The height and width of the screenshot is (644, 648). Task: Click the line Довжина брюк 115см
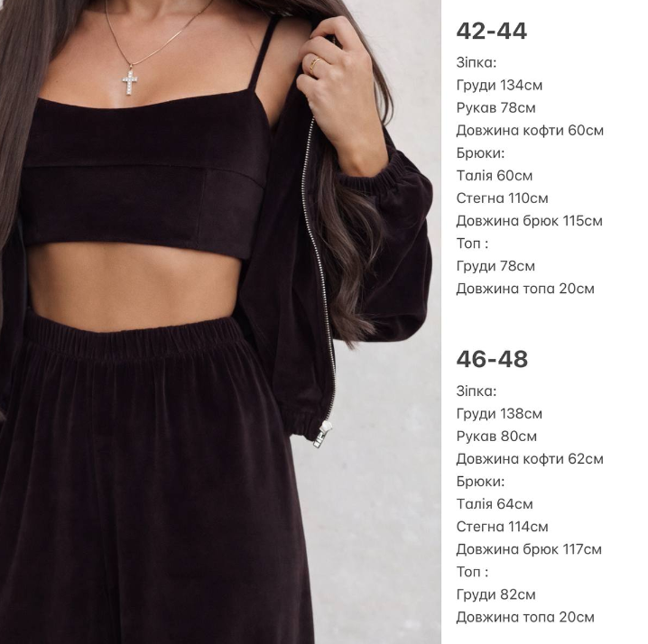tap(530, 221)
